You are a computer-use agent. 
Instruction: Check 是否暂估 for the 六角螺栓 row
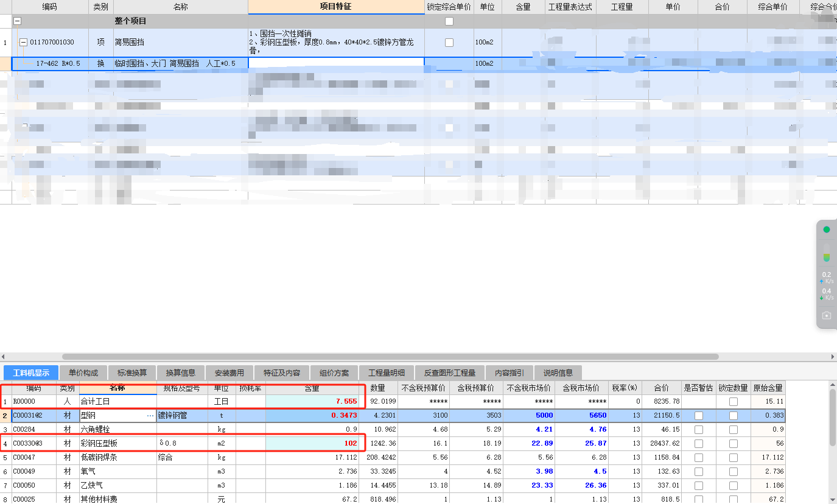(x=698, y=430)
